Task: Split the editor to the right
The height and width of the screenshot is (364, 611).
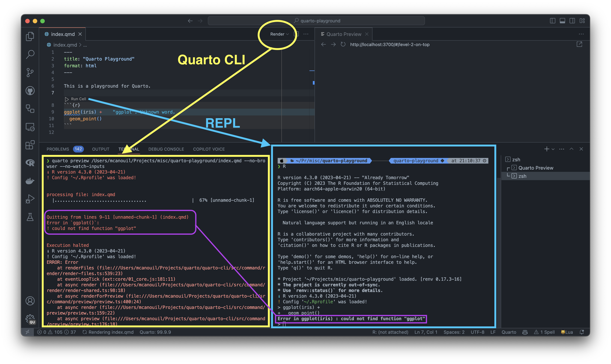Action: (296, 34)
